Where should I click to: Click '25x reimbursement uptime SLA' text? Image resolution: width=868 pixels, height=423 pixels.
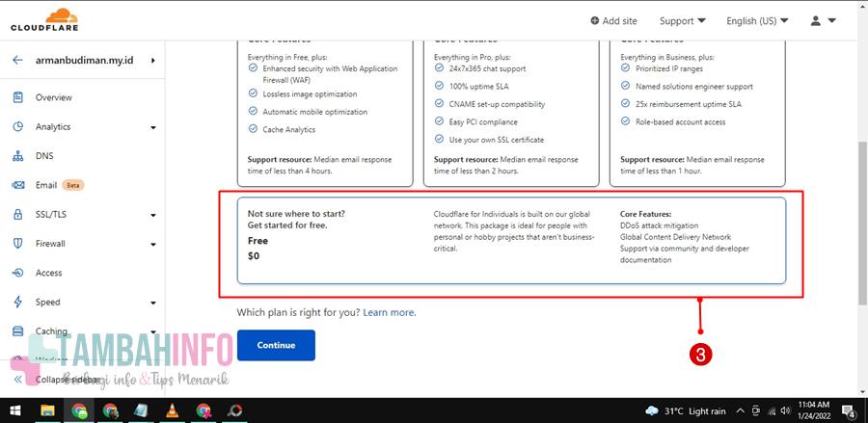tap(688, 104)
